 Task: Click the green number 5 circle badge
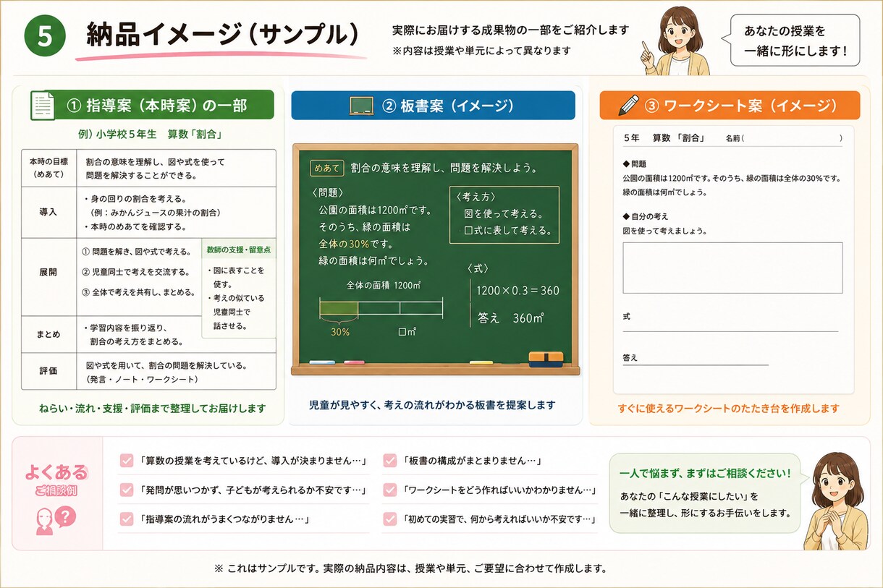45,36
